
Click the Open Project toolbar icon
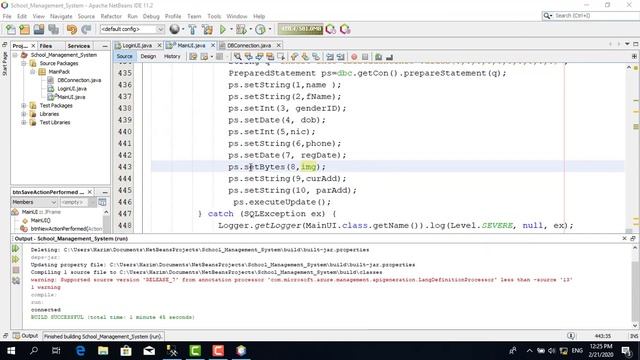tap(39, 29)
